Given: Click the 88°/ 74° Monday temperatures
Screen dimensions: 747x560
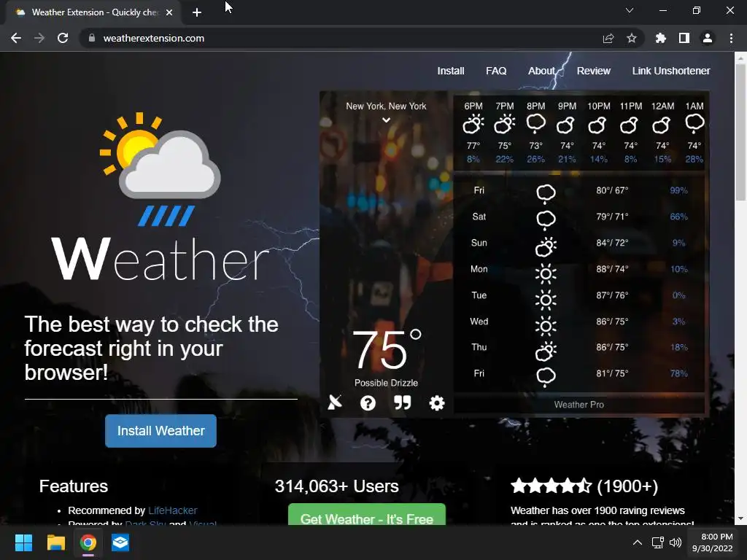Looking at the screenshot, I should click(x=612, y=269).
